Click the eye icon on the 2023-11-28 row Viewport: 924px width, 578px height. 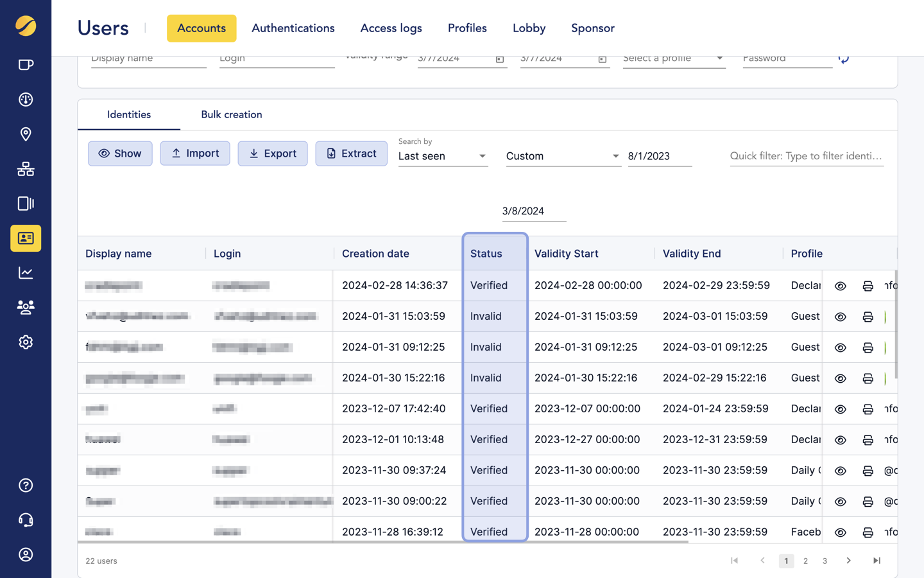840,532
